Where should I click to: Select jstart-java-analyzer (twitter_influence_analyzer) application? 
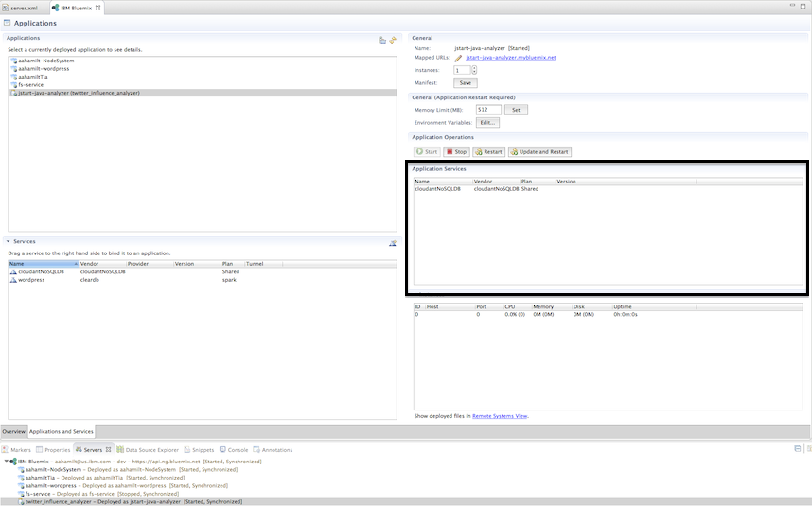pos(203,93)
